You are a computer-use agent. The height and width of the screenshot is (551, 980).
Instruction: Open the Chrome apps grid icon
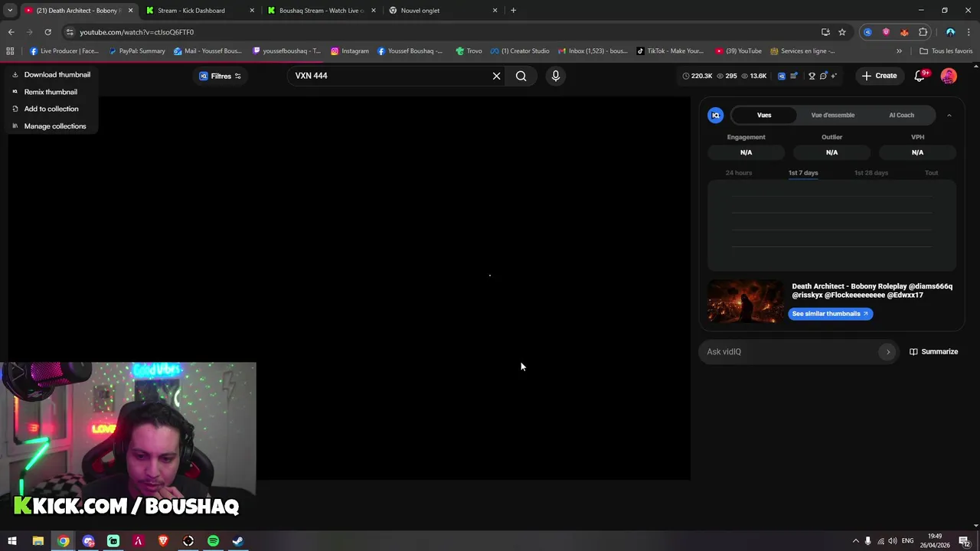[x=10, y=51]
